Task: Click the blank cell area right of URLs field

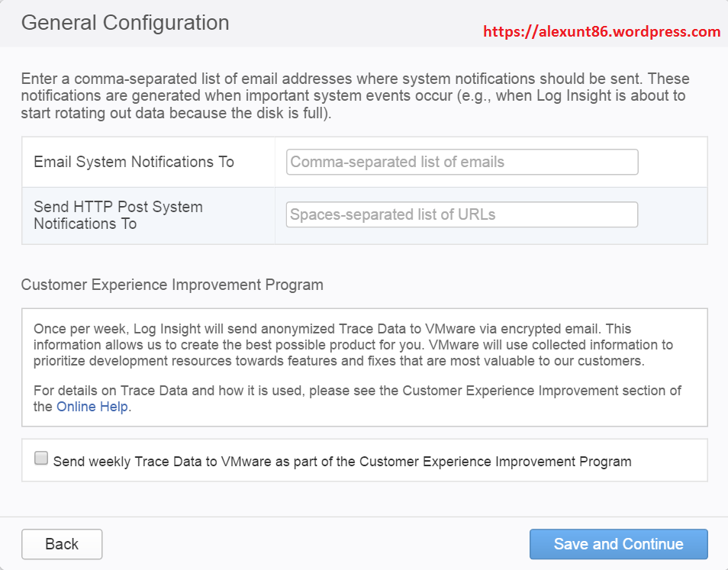Action: (672, 215)
